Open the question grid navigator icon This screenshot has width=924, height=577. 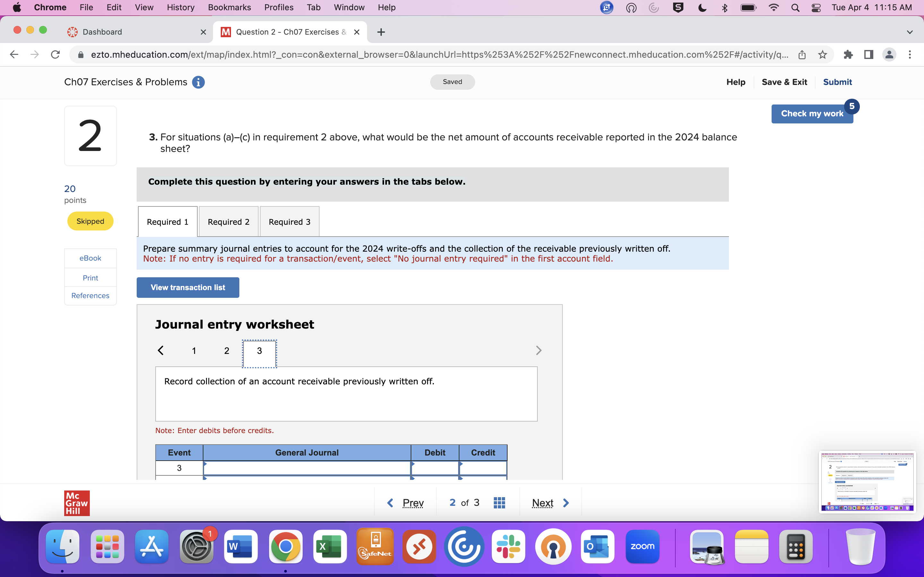coord(499,503)
